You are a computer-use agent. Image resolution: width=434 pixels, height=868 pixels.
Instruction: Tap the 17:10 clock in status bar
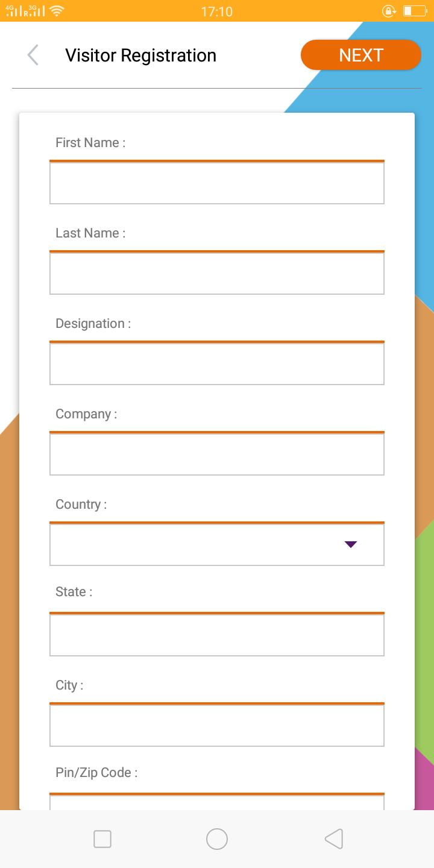pyautogui.click(x=216, y=11)
